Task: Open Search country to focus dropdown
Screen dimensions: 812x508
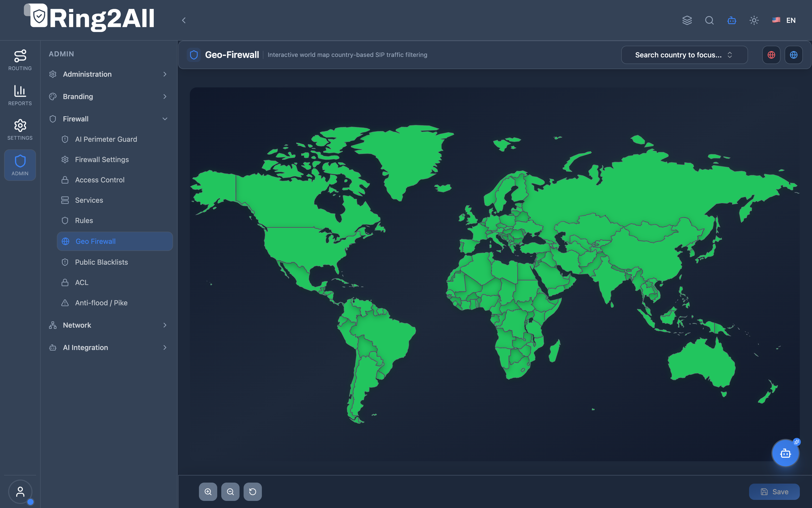Action: click(684, 55)
